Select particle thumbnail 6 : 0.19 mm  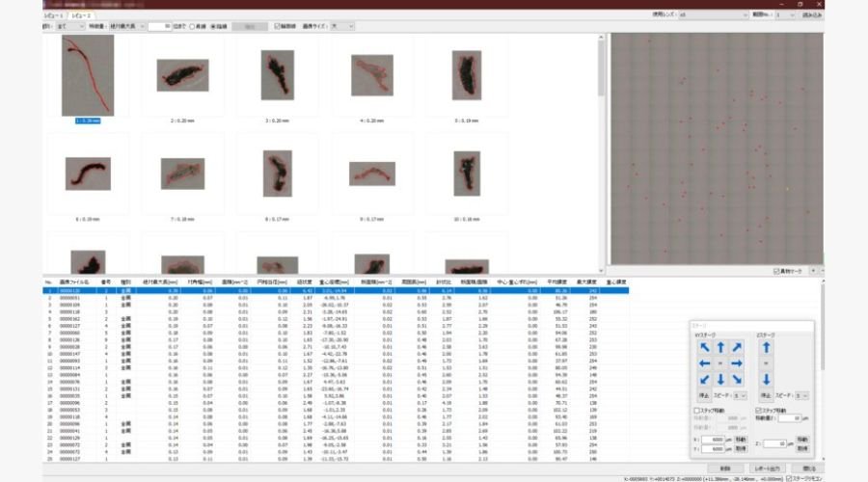(88, 174)
